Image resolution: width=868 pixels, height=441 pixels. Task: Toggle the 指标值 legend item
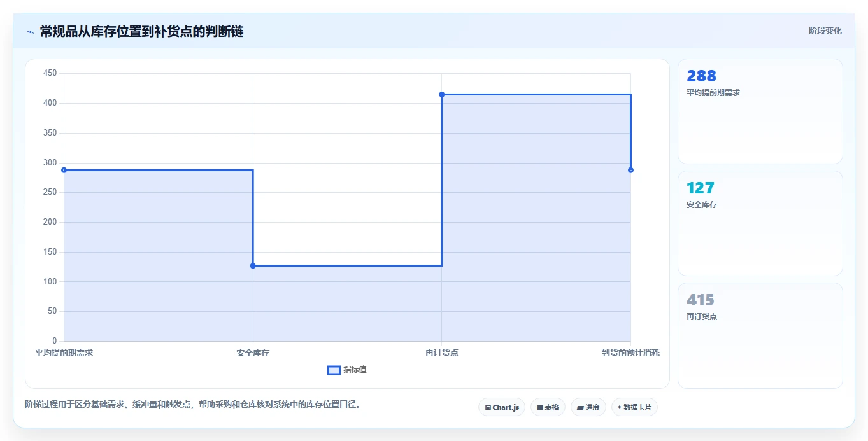coord(347,370)
